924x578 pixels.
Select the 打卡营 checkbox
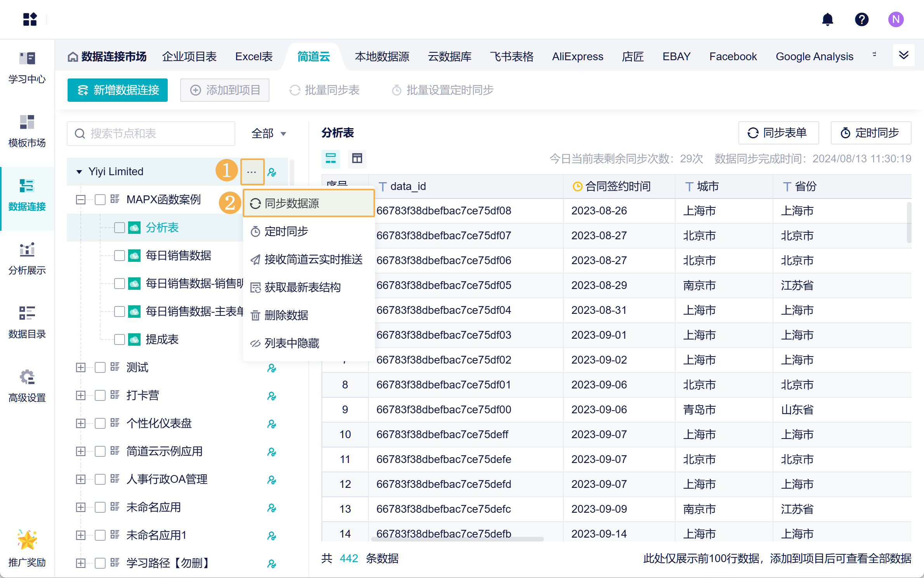point(100,395)
